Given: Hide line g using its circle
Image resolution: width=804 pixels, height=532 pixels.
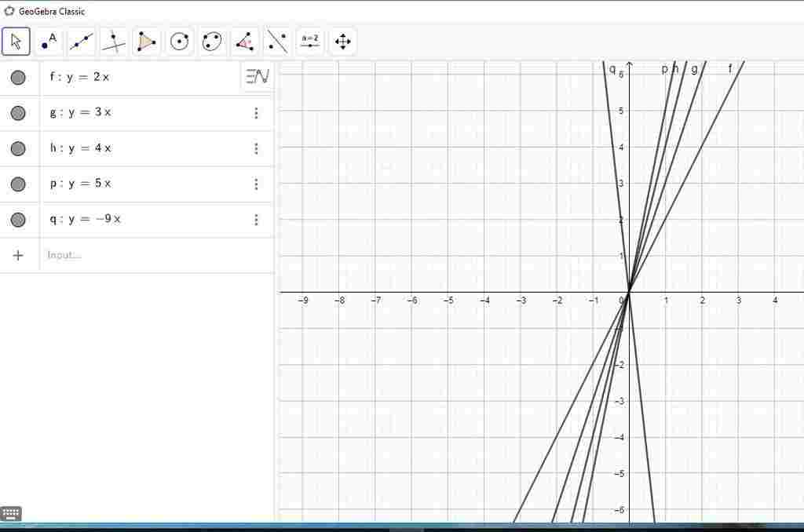Looking at the screenshot, I should 18,113.
